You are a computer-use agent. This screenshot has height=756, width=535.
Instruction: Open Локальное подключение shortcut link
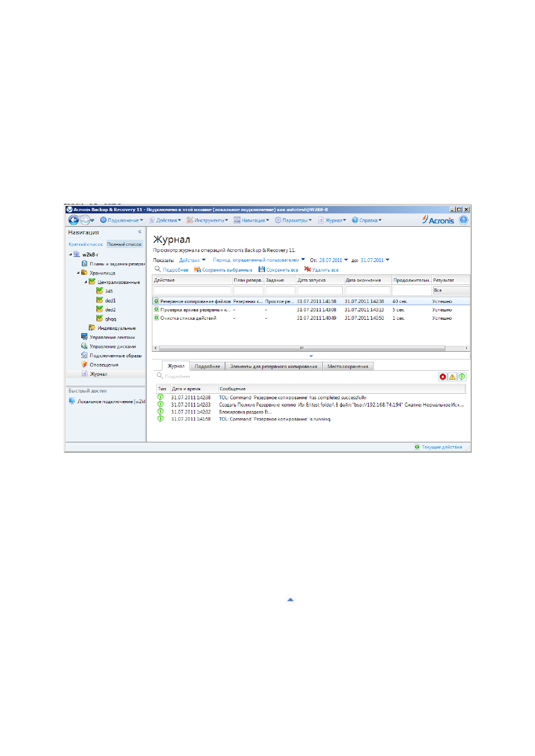pyautogui.click(x=111, y=402)
